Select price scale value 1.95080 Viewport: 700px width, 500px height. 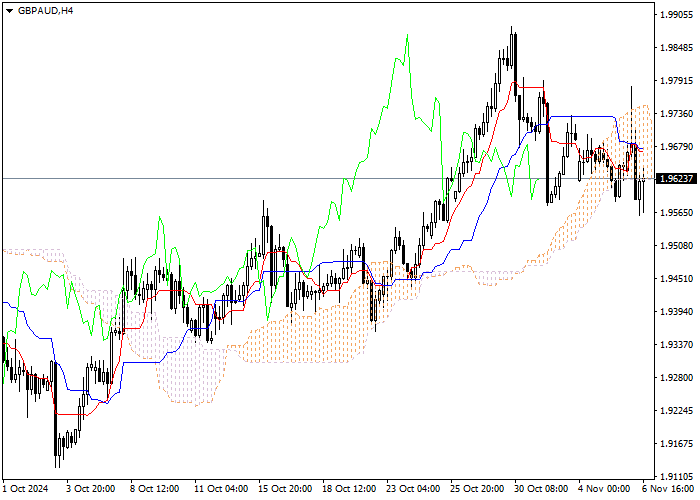click(x=677, y=246)
